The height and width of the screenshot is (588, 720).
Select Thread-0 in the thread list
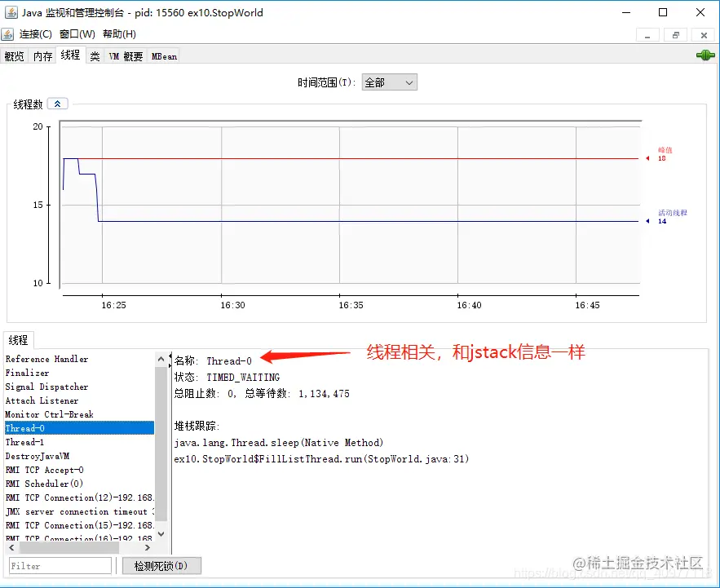click(79, 427)
